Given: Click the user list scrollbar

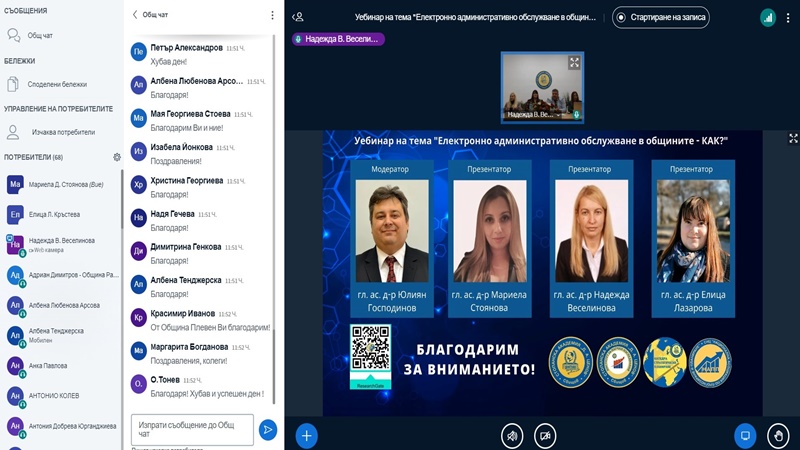Looking at the screenshot, I should 122,199.
